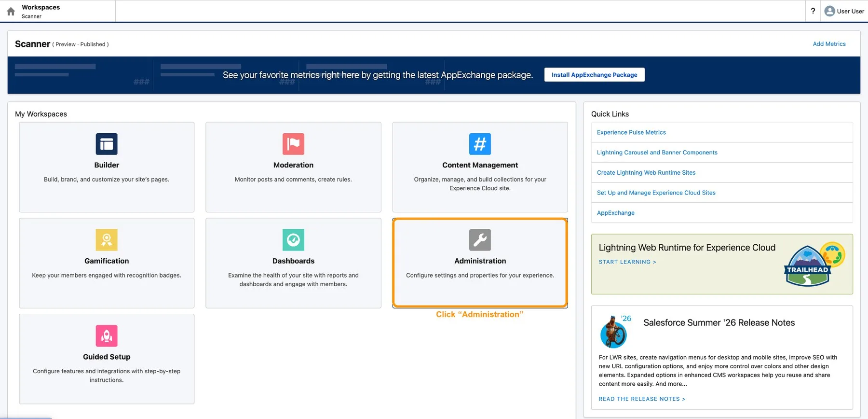Open Experience Pulse Metrics quick link
868x419 pixels.
click(631, 132)
